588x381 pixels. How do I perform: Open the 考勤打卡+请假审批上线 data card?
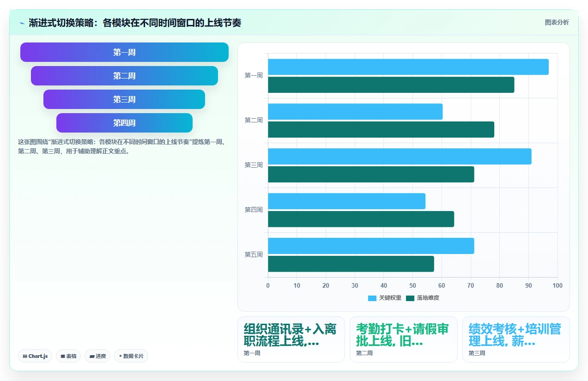pos(404,339)
